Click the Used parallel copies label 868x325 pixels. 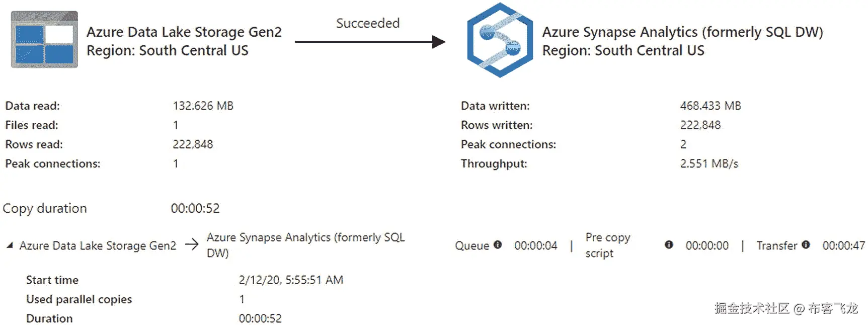tap(79, 299)
